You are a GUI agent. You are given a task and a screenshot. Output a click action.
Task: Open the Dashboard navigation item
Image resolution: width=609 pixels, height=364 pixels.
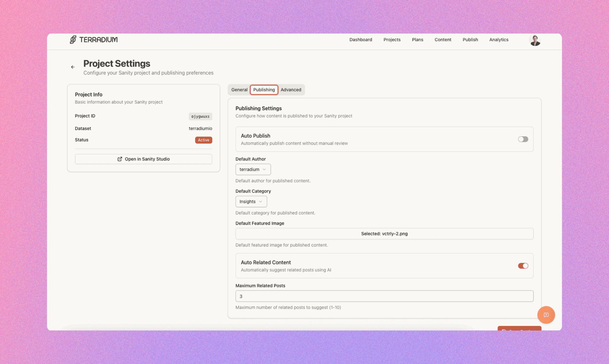[x=361, y=40]
